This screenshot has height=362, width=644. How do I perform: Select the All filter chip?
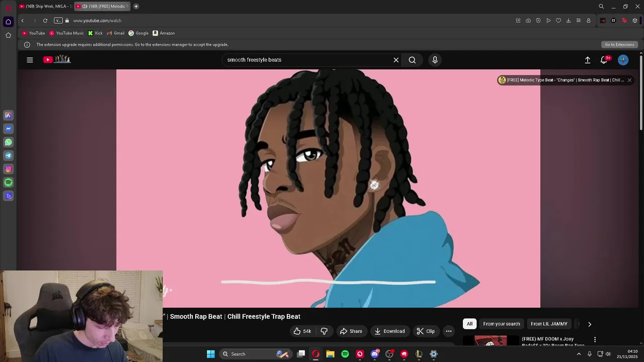click(469, 324)
